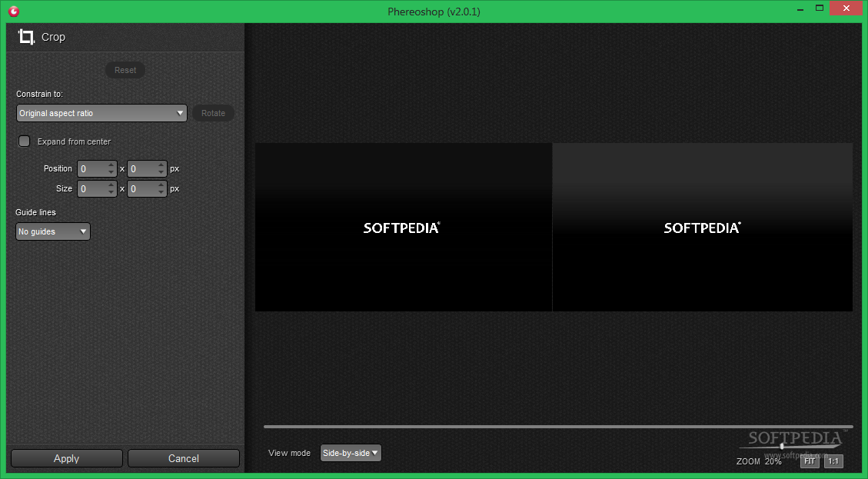Increase Size height with up arrow
Image resolution: width=868 pixels, height=479 pixels.
[161, 185]
